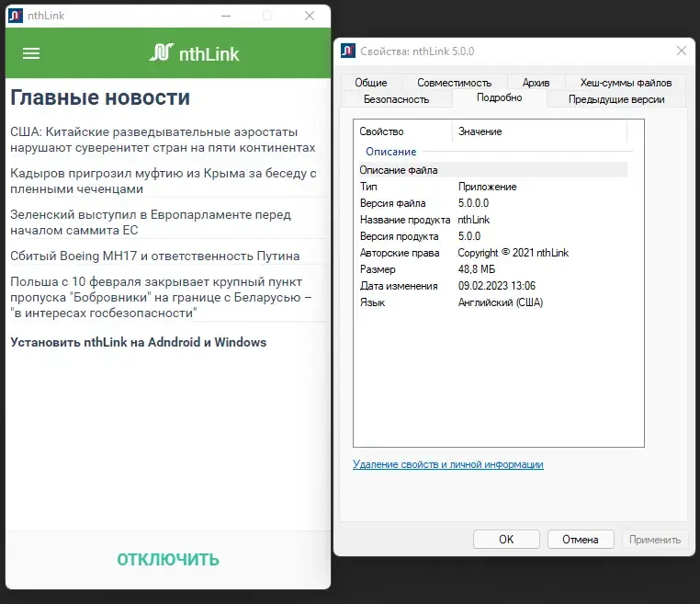Click the Copyright © 2021 nthLink value

(x=513, y=253)
